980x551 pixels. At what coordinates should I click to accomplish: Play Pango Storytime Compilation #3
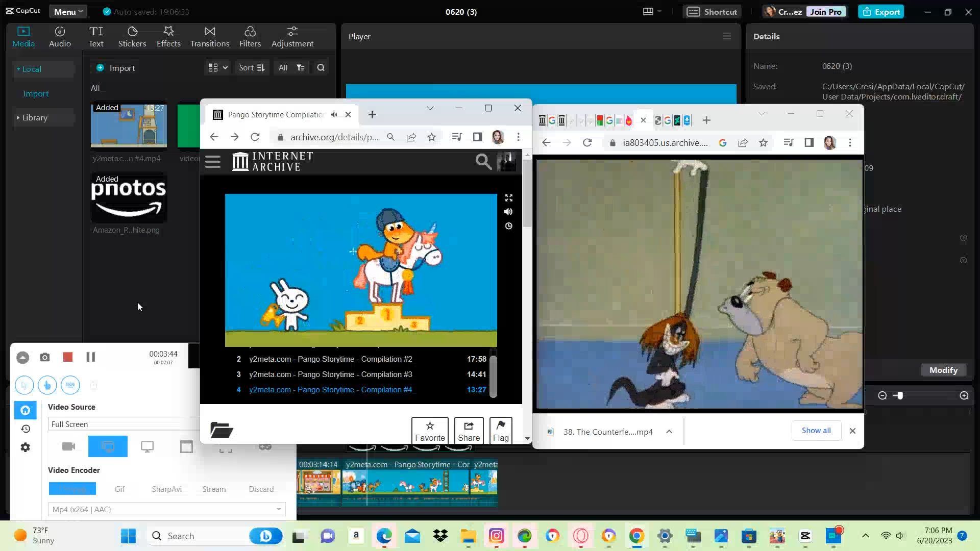point(360,374)
